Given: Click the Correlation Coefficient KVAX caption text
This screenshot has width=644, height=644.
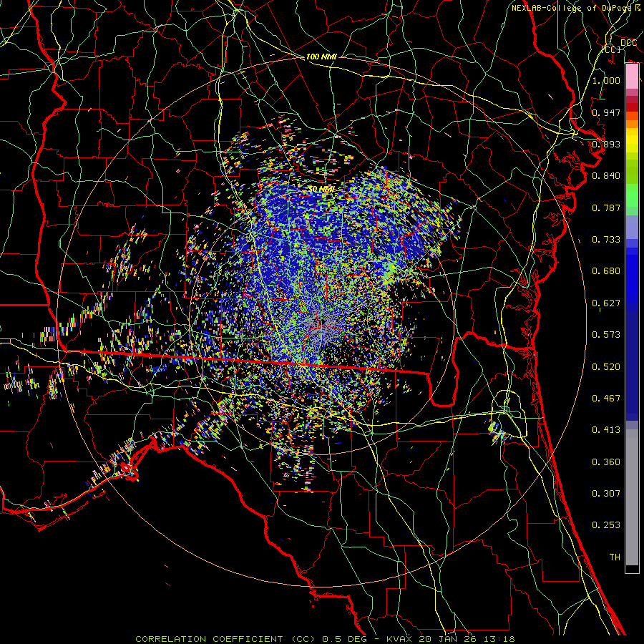Looking at the screenshot, I should tap(325, 639).
